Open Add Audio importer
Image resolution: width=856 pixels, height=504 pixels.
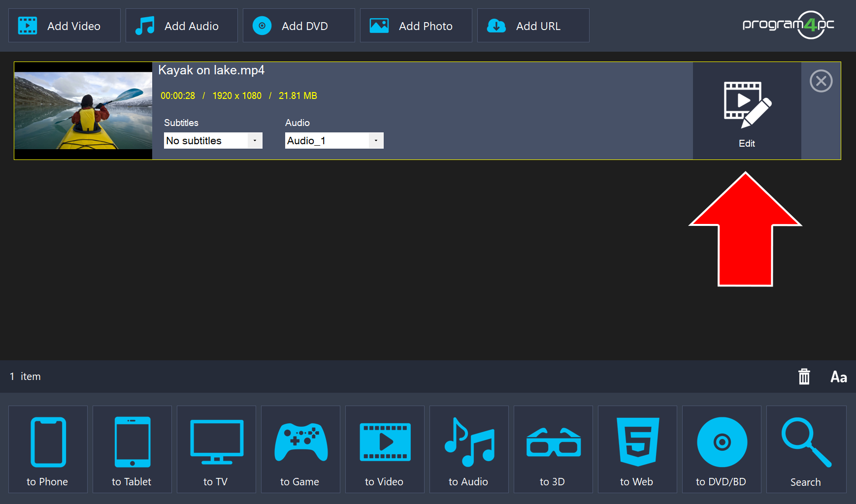point(181,26)
